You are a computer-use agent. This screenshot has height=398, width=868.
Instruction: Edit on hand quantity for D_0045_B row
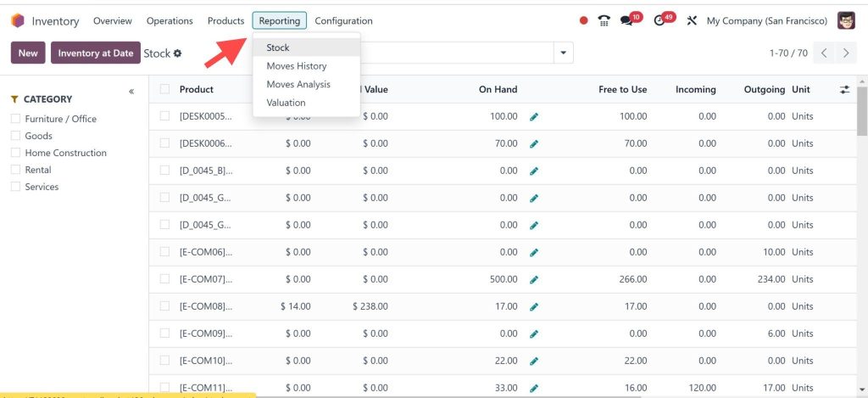tap(534, 171)
